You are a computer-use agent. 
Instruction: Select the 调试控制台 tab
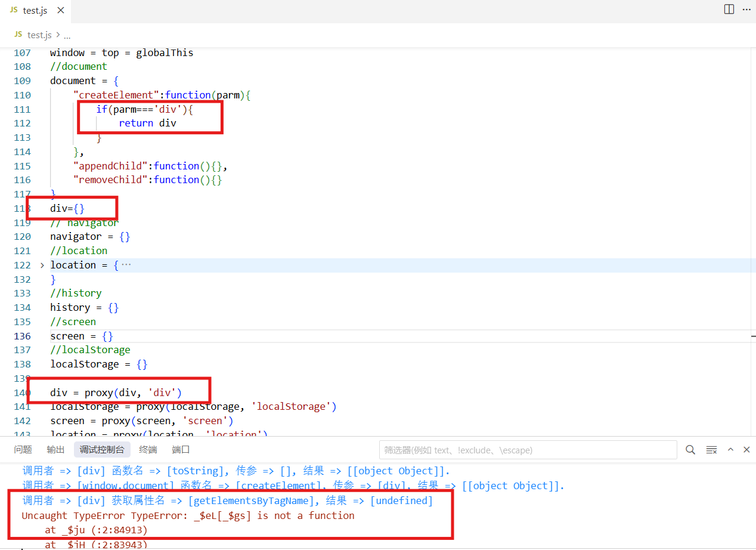102,450
